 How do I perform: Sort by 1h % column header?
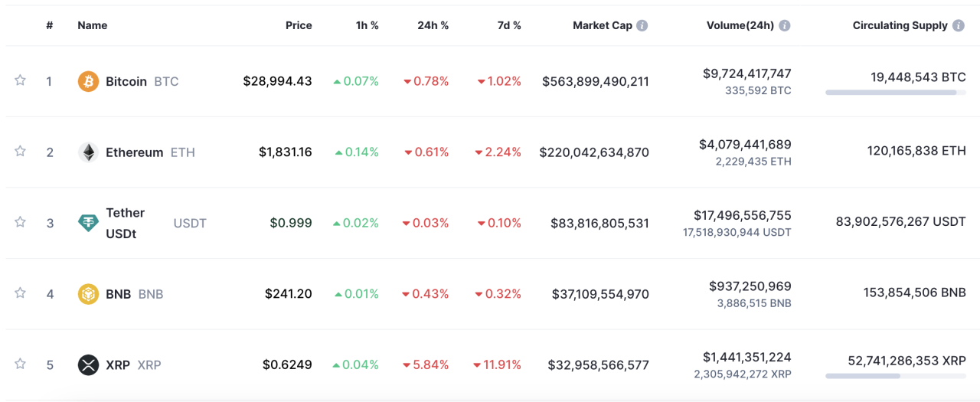pos(367,25)
